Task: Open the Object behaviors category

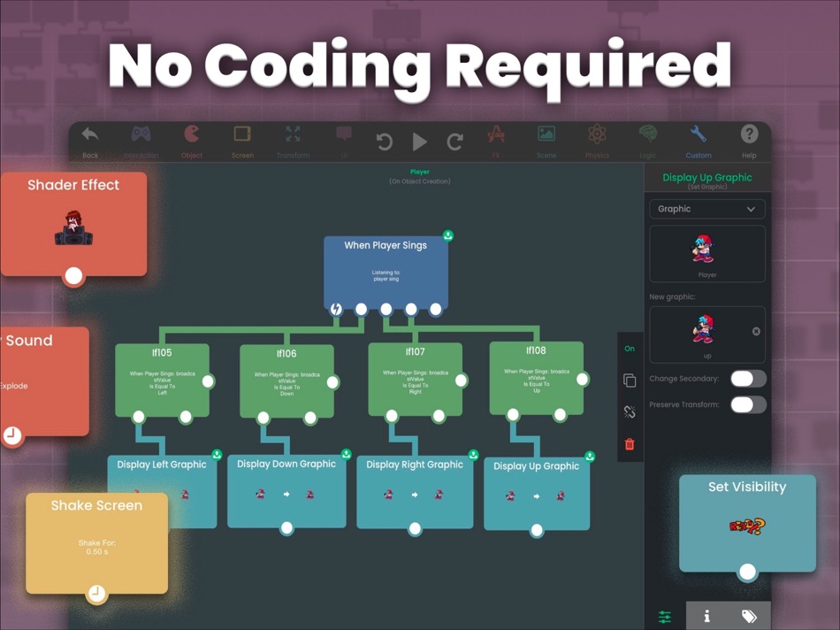Action: click(192, 141)
